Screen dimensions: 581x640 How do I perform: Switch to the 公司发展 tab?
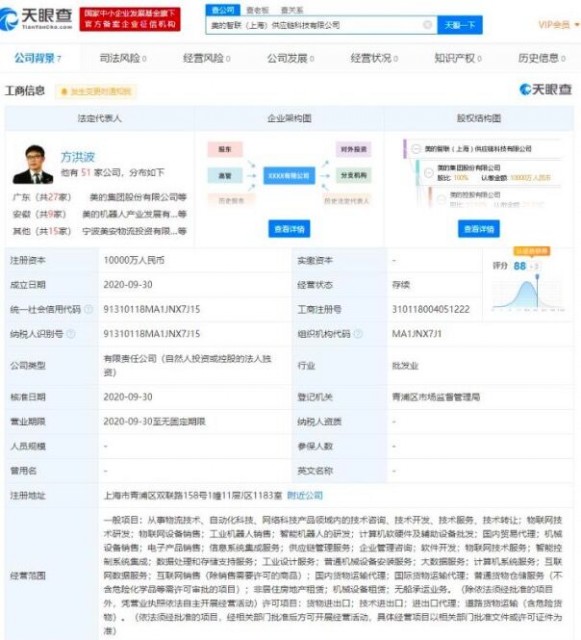point(290,58)
